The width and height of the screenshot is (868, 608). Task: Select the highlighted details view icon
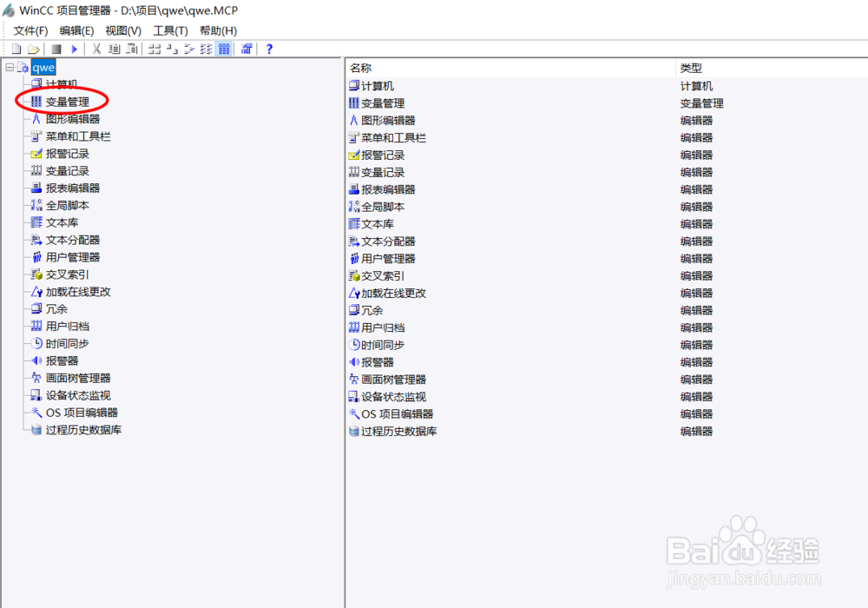[224, 49]
